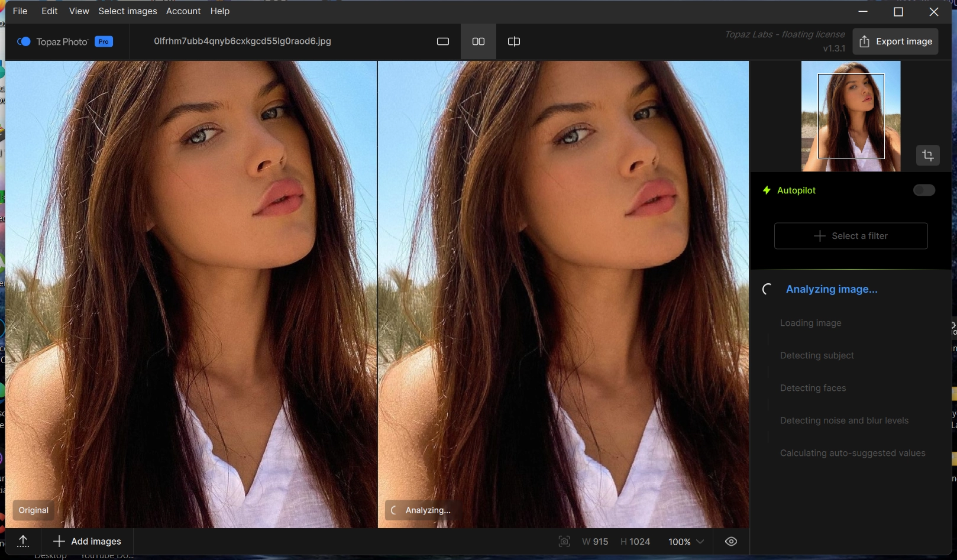Select split slider comparison view
Image resolution: width=957 pixels, height=560 pixels.
point(514,41)
